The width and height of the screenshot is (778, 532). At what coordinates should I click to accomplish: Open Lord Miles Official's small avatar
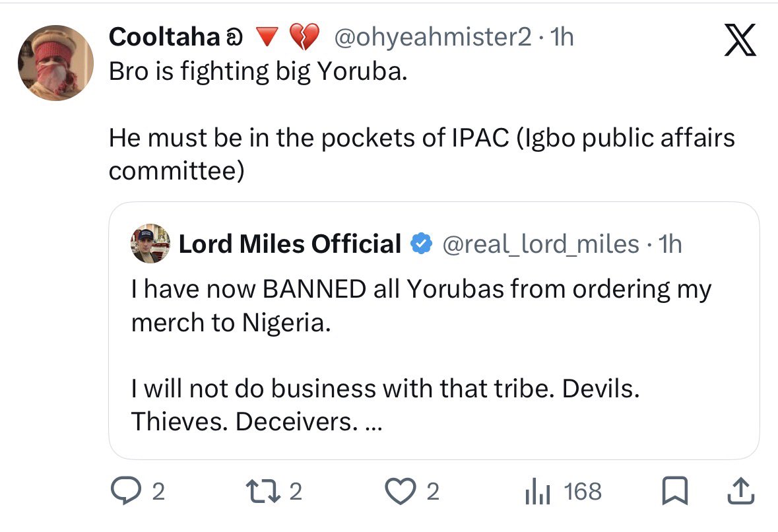152,243
